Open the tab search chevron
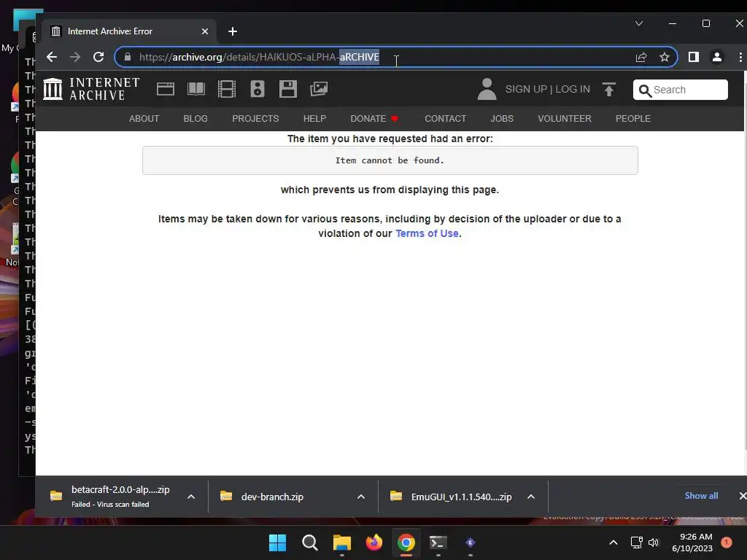 point(639,23)
